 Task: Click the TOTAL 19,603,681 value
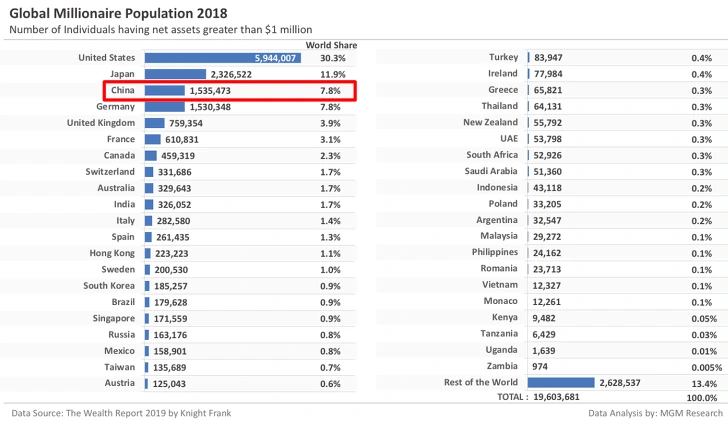click(543, 398)
